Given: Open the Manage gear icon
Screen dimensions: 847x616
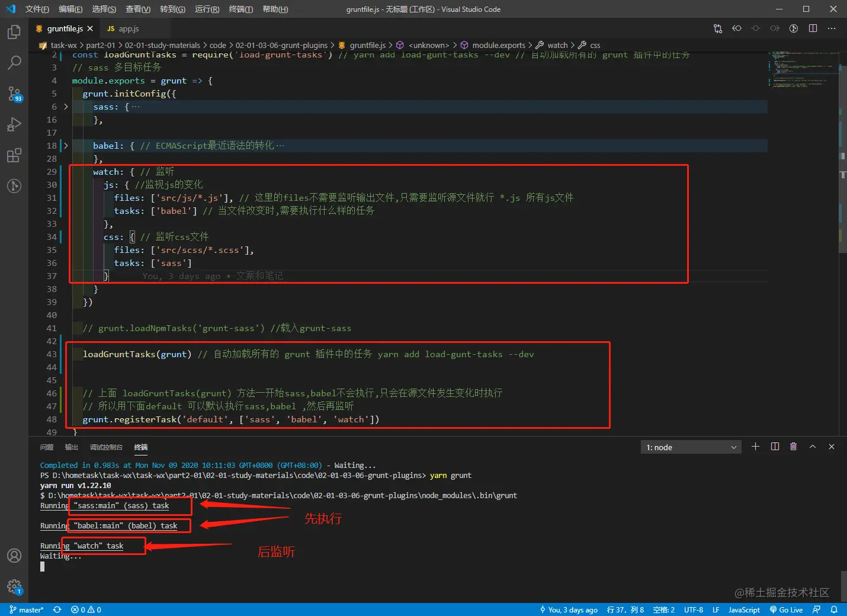Looking at the screenshot, I should (14, 586).
